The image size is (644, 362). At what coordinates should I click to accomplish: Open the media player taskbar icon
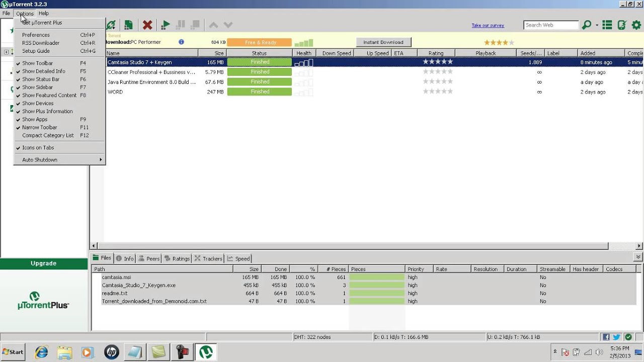87,352
